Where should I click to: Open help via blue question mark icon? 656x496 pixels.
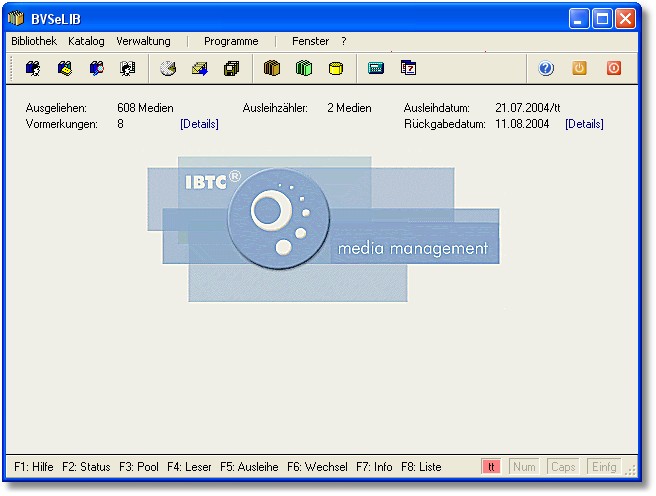point(546,69)
